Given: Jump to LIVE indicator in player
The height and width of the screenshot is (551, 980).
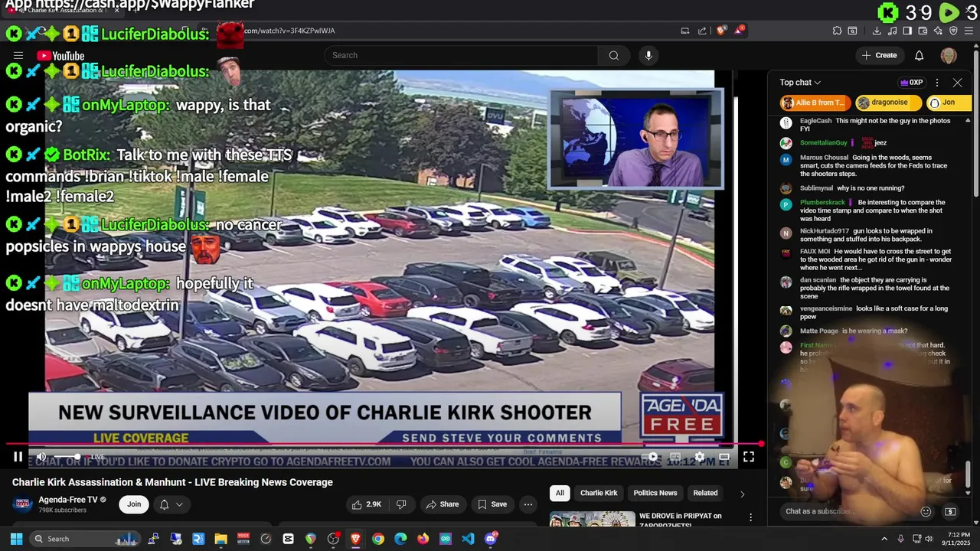Looking at the screenshot, I should [97, 457].
